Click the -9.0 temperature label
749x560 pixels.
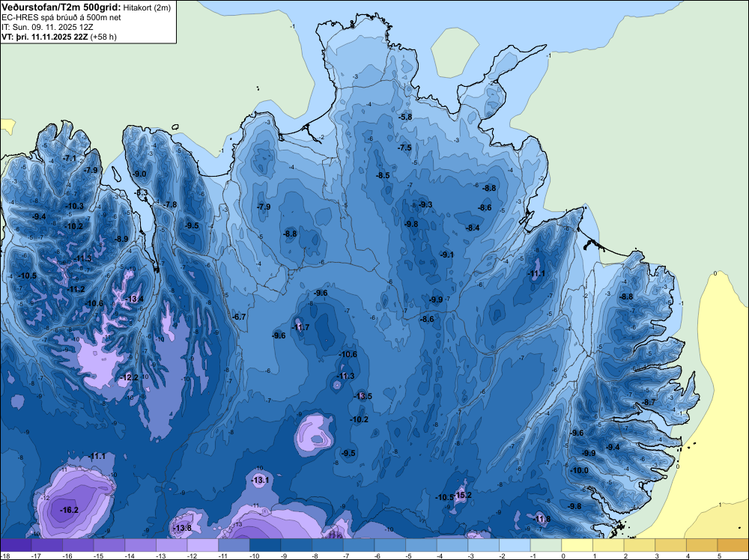(139, 174)
